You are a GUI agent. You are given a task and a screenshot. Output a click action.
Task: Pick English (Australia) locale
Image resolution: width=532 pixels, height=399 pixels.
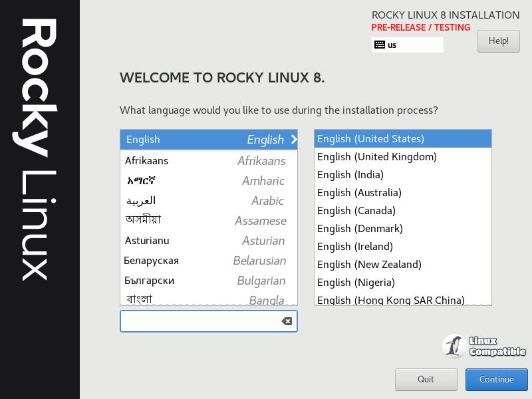pyautogui.click(x=402, y=193)
